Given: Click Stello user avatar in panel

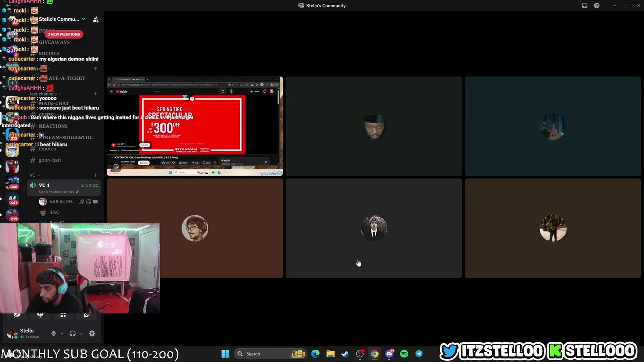Looking at the screenshot, I should click(x=12, y=333).
